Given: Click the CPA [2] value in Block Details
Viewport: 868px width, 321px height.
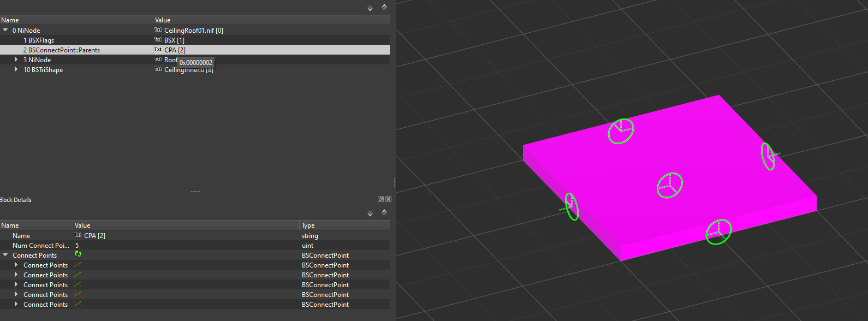Looking at the screenshot, I should [x=94, y=236].
